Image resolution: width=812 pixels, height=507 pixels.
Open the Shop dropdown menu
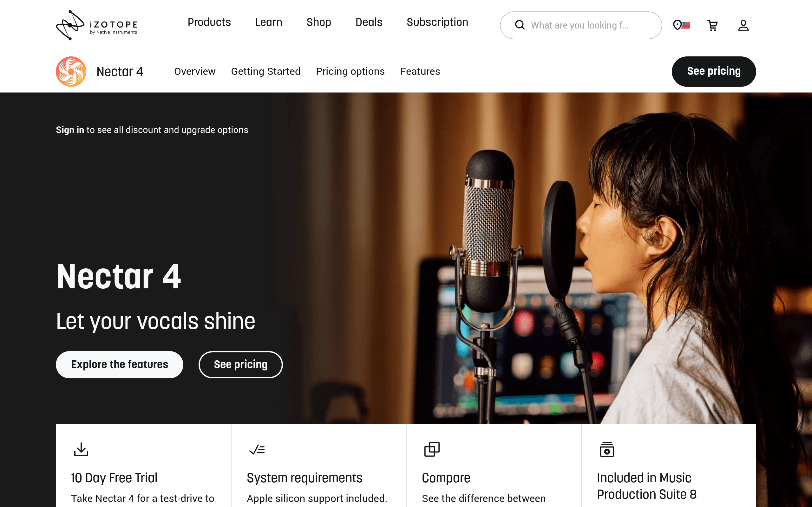tap(318, 22)
